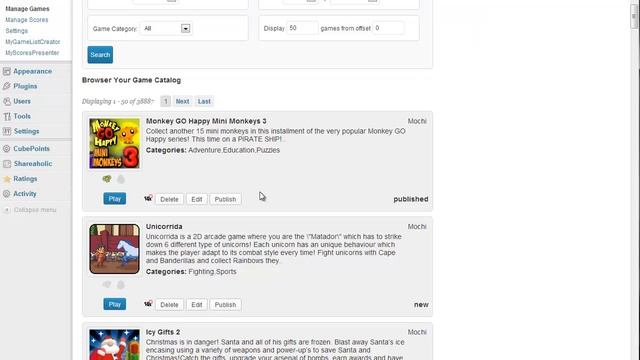The image size is (640, 360).
Task: Click the Monkey GO Happy Mini Monkeys 3 title
Action: (x=206, y=121)
